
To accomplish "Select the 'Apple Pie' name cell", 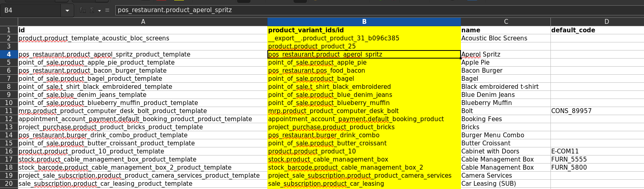I will click(x=506, y=62).
